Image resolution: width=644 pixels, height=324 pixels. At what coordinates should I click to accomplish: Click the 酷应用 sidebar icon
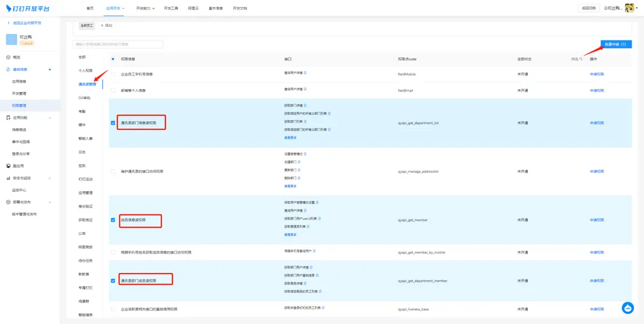click(x=8, y=166)
